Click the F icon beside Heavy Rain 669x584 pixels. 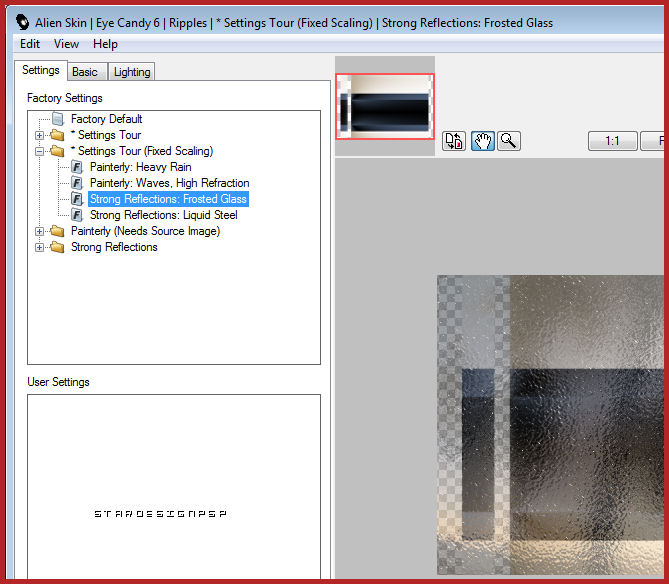[77, 167]
